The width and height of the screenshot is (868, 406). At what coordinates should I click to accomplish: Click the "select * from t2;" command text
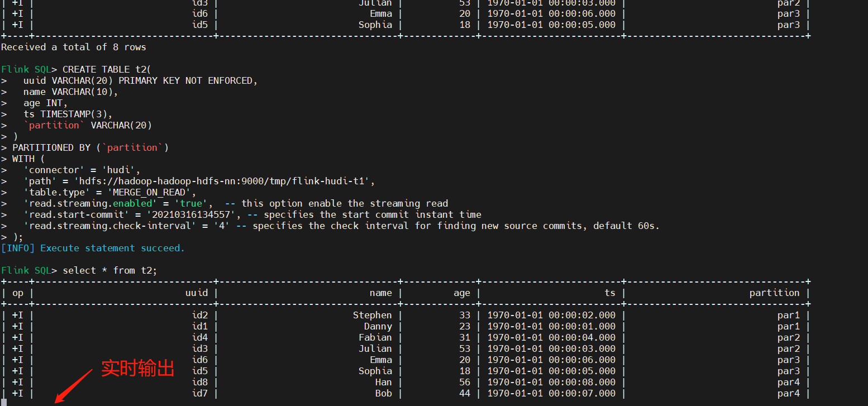(x=110, y=270)
